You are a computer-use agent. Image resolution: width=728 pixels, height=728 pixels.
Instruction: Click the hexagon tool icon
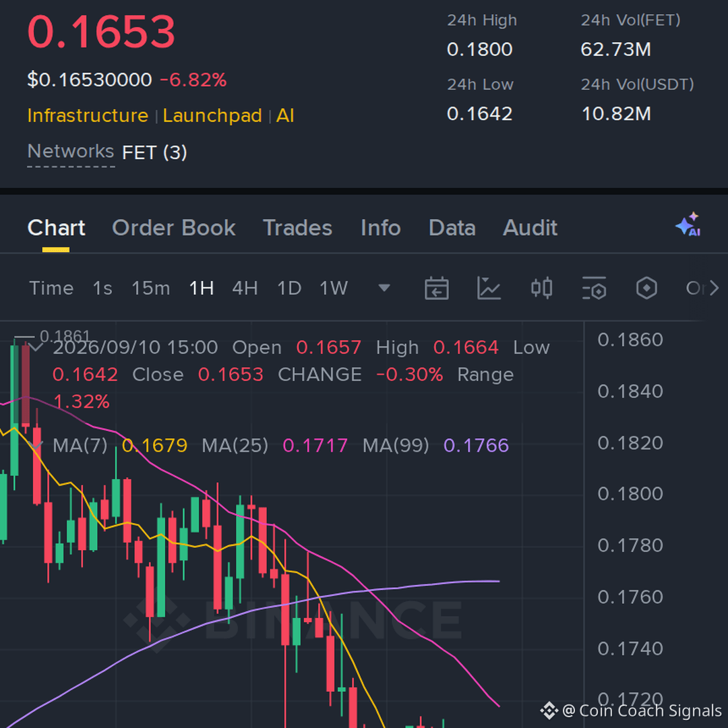[x=646, y=289]
